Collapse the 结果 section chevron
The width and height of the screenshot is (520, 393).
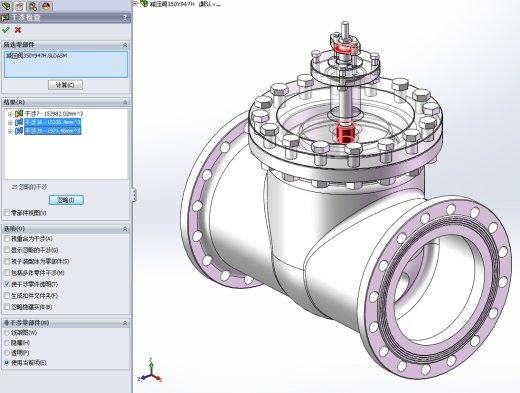[x=125, y=102]
